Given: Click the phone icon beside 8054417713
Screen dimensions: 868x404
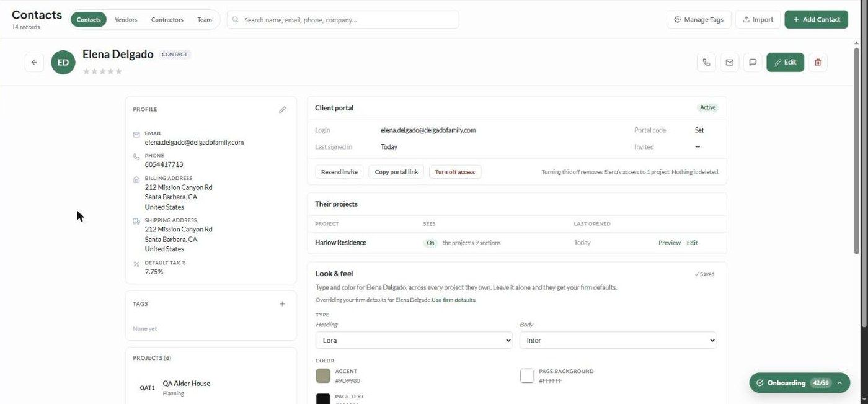Looking at the screenshot, I should [136, 156].
